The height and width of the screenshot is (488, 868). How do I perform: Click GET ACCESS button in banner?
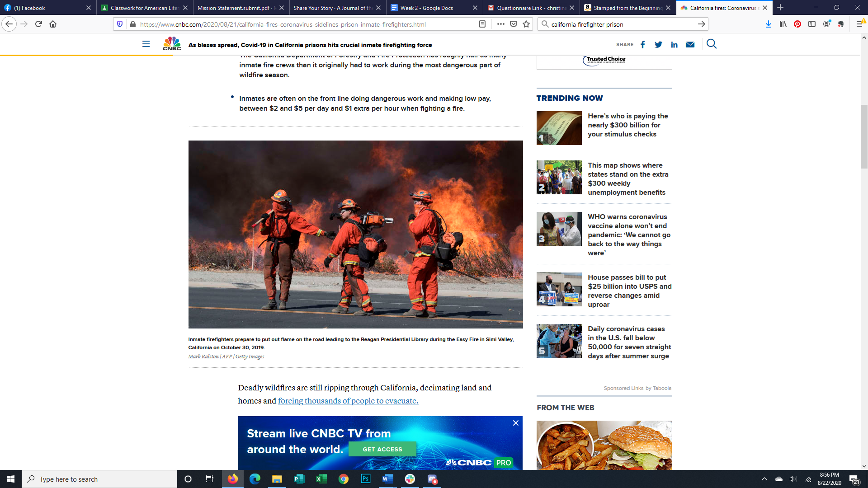pyautogui.click(x=382, y=449)
